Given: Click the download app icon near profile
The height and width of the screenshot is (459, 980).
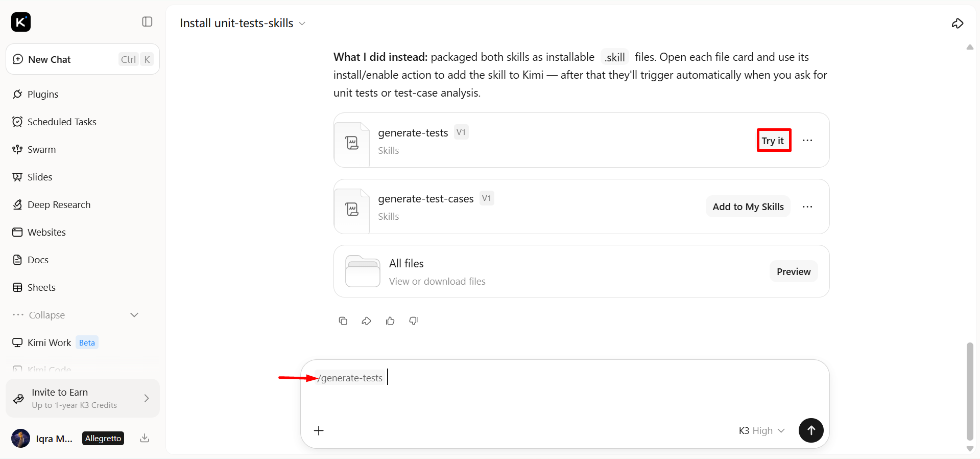Looking at the screenshot, I should (x=145, y=438).
